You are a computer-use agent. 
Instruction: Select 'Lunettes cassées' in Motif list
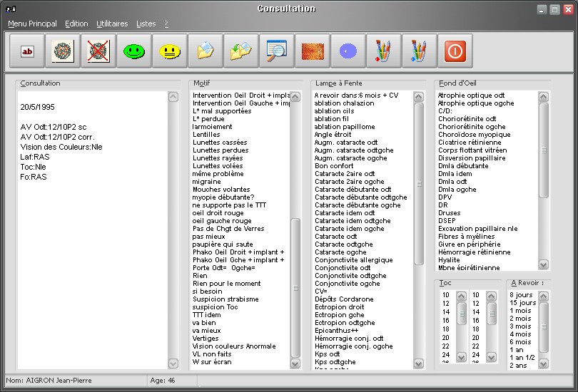(220, 143)
